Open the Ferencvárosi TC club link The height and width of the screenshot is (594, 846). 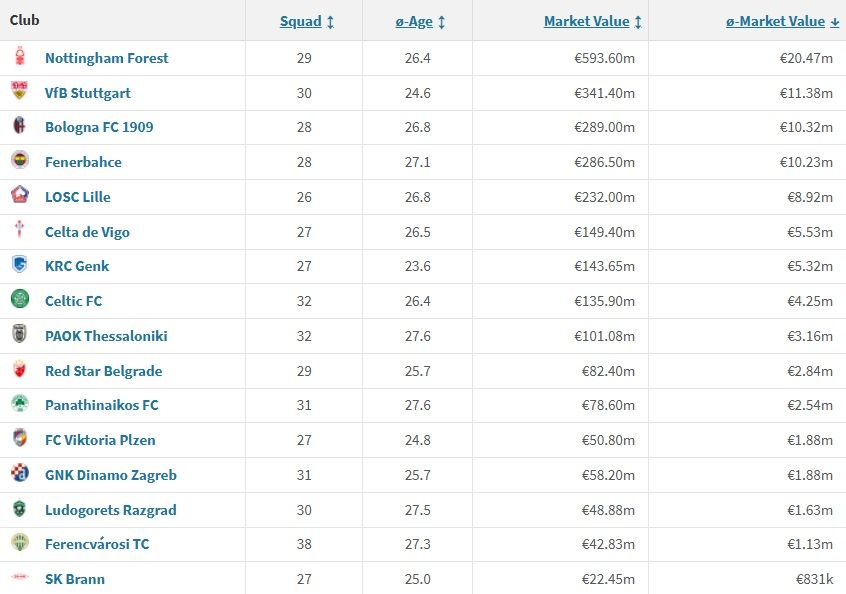click(97, 544)
